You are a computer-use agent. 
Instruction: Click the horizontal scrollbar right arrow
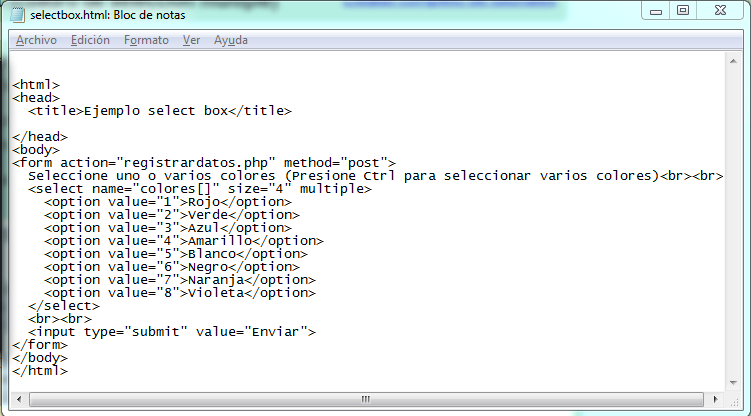[x=716, y=399]
